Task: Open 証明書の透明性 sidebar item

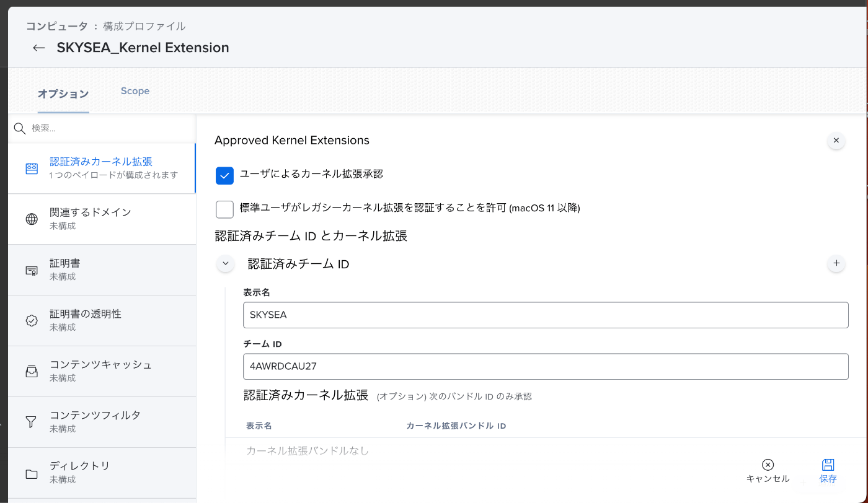Action: pos(102,321)
